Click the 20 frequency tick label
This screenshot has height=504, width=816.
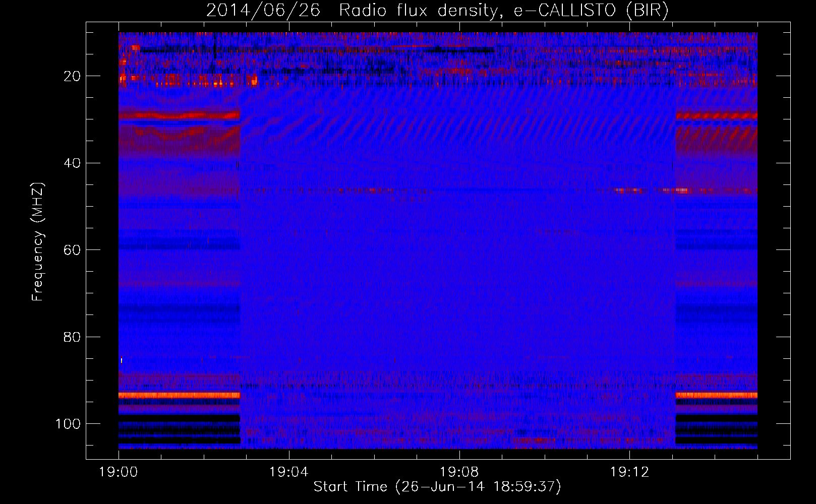(x=73, y=76)
